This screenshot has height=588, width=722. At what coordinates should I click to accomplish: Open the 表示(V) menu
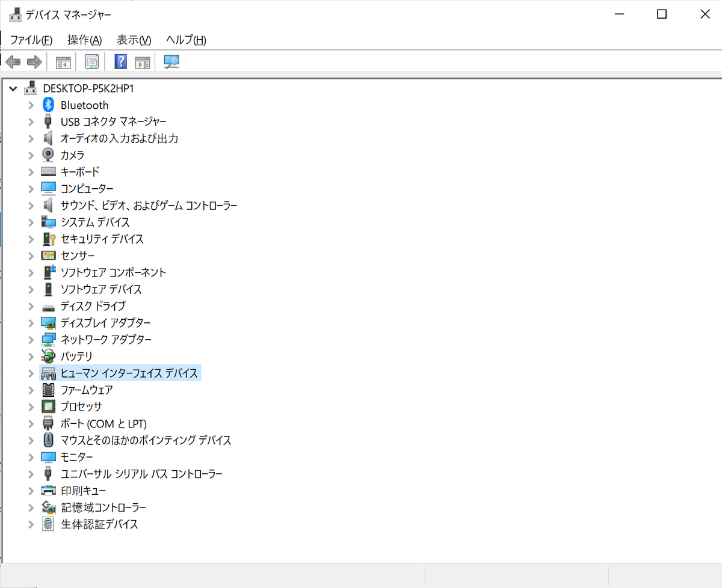(134, 40)
